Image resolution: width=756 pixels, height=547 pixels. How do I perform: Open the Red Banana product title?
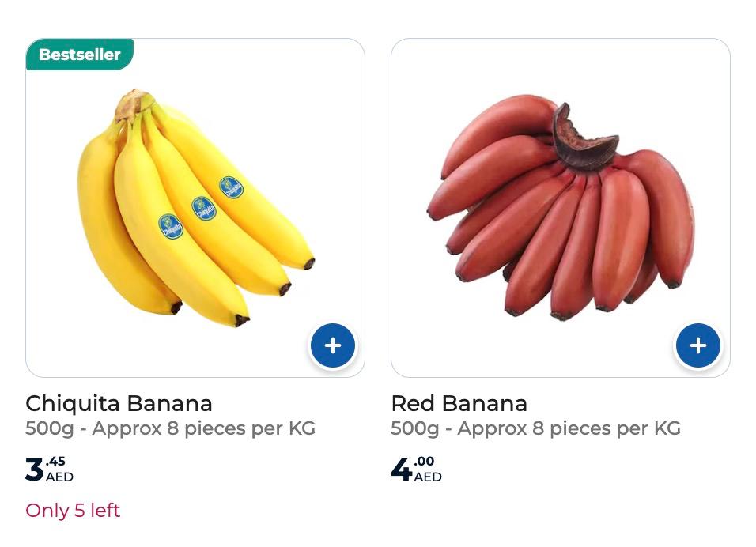pyautogui.click(x=459, y=403)
